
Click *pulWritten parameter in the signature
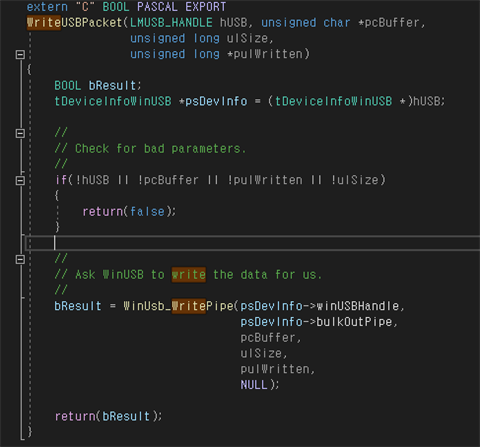[264, 54]
